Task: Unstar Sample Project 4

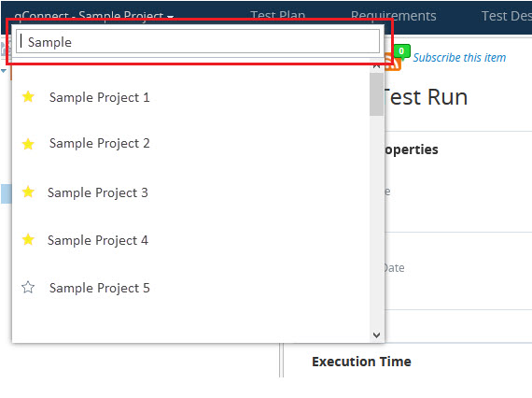Action: (28, 239)
